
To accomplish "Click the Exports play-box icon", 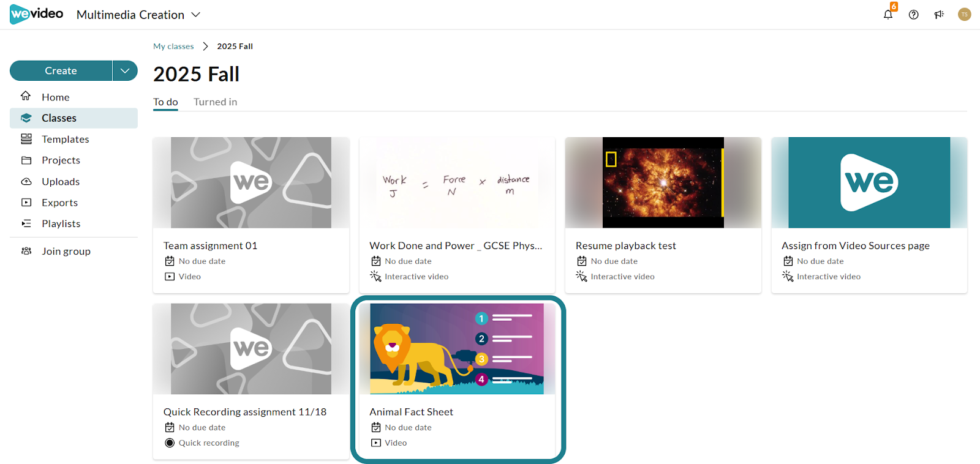I will (x=26, y=202).
